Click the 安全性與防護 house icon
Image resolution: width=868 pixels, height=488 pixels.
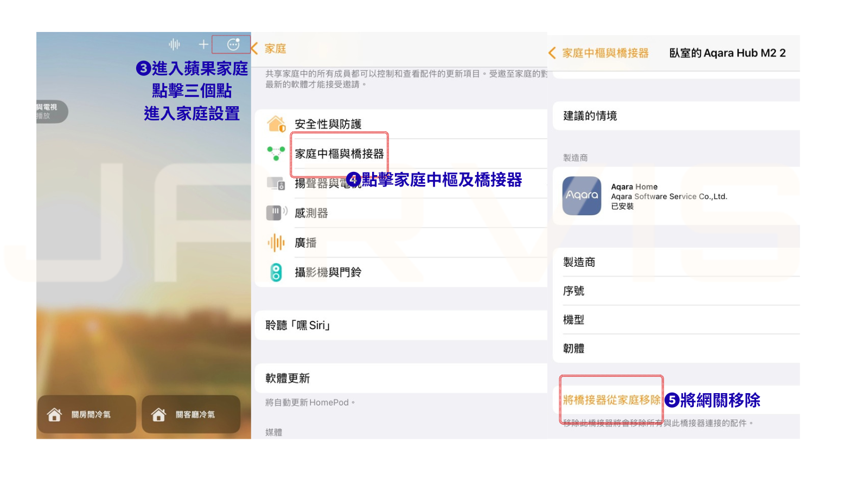pyautogui.click(x=276, y=124)
